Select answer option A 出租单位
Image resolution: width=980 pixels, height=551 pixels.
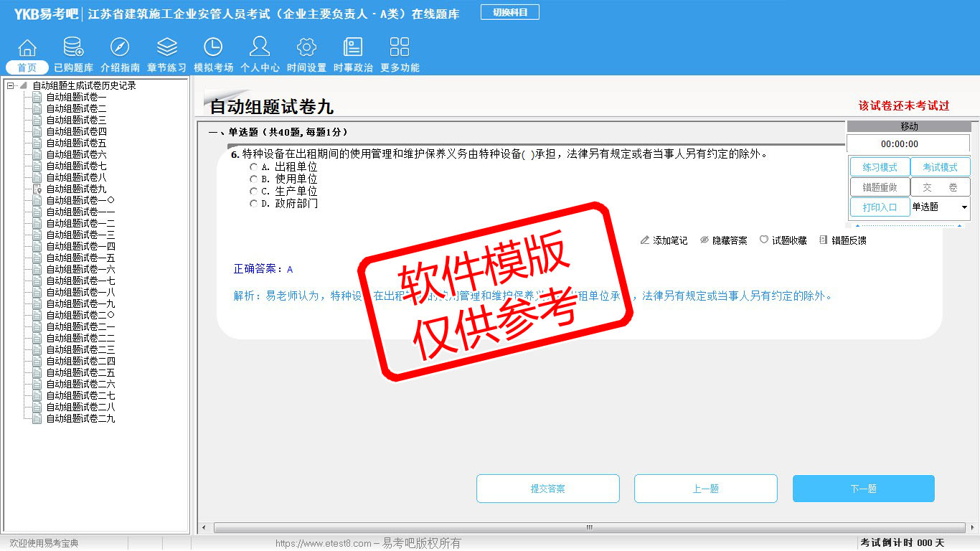(253, 166)
